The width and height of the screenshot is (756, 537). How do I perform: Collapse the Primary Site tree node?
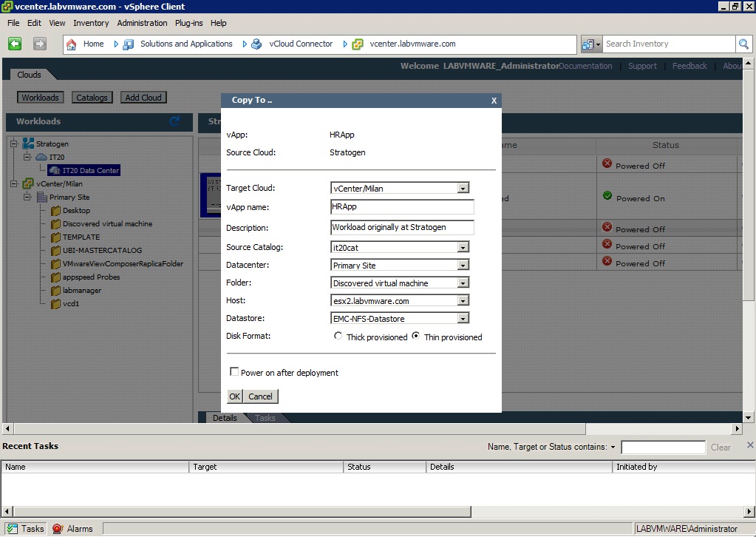point(27,197)
